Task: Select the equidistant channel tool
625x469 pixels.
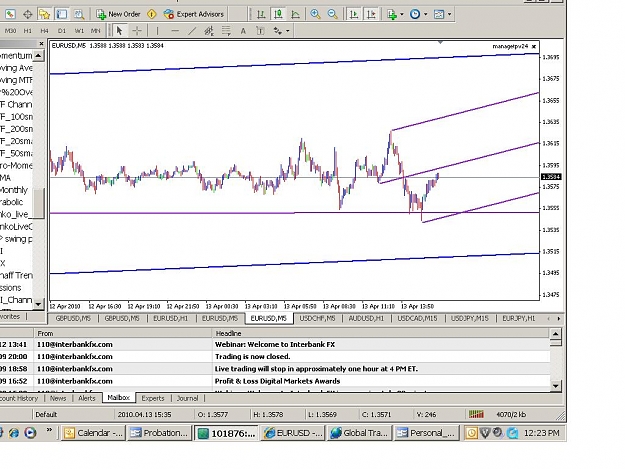Action: coord(209,31)
